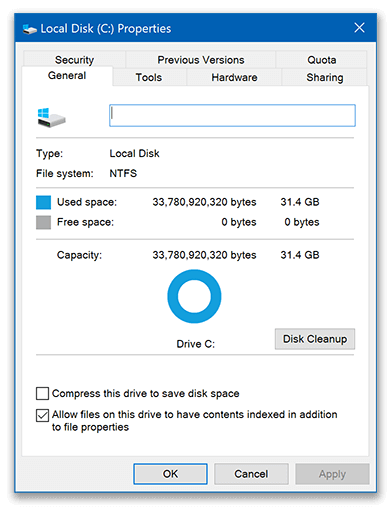Click the Windows drive icon beside the name field
This screenshot has width=390, height=509.
tap(51, 117)
